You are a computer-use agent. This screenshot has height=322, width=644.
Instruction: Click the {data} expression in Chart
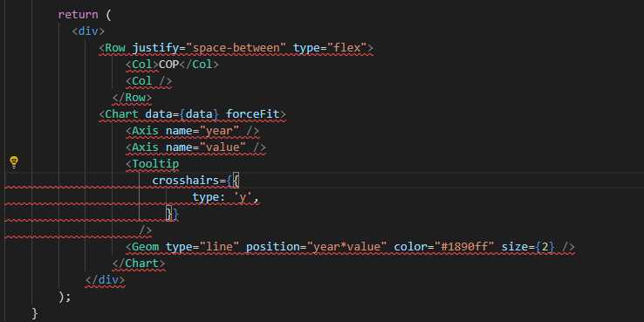[x=199, y=114]
